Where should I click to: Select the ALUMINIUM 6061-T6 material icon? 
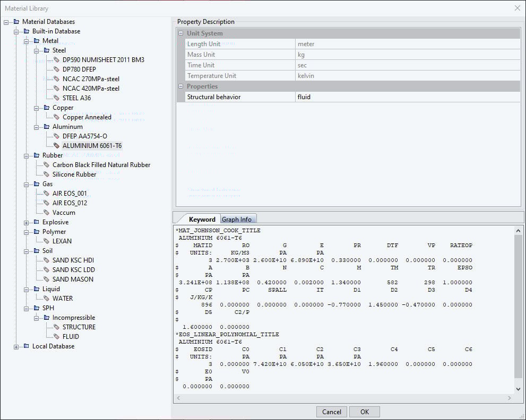point(56,145)
